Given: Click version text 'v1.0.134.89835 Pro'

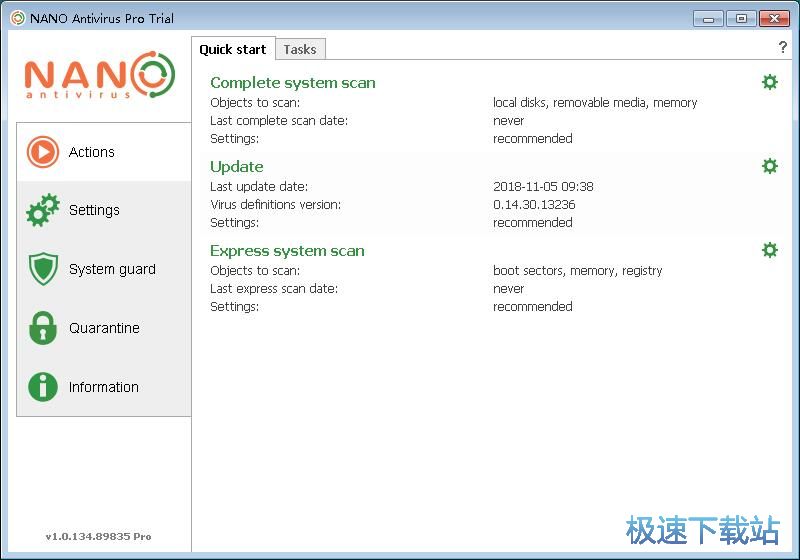Looking at the screenshot, I should pyautogui.click(x=98, y=537).
